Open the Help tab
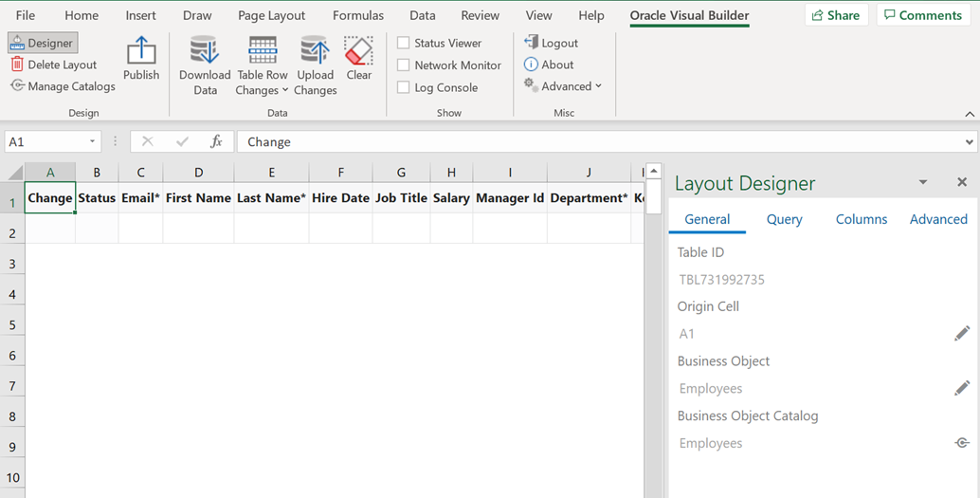Screen dimensions: 980x498 [590, 15]
